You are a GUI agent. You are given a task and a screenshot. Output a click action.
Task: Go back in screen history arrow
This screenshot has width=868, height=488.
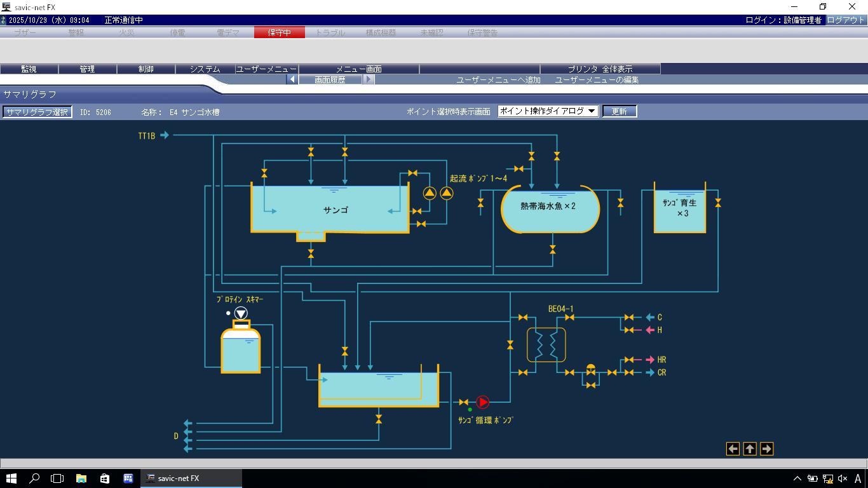[292, 80]
